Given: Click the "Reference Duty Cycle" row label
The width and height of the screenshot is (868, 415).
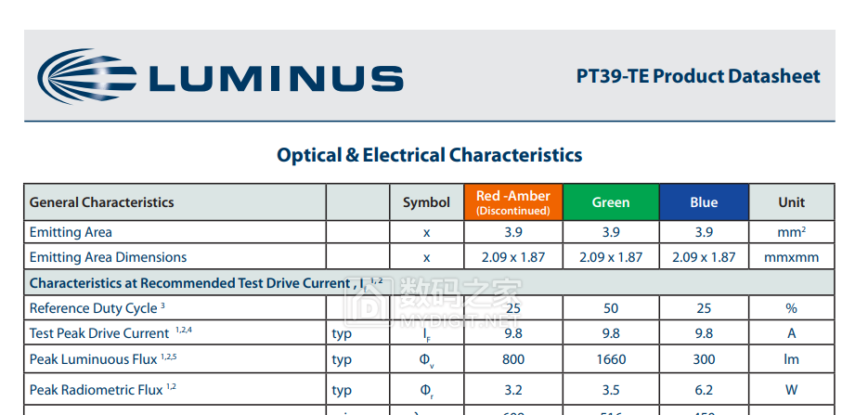Looking at the screenshot, I should (x=97, y=308).
